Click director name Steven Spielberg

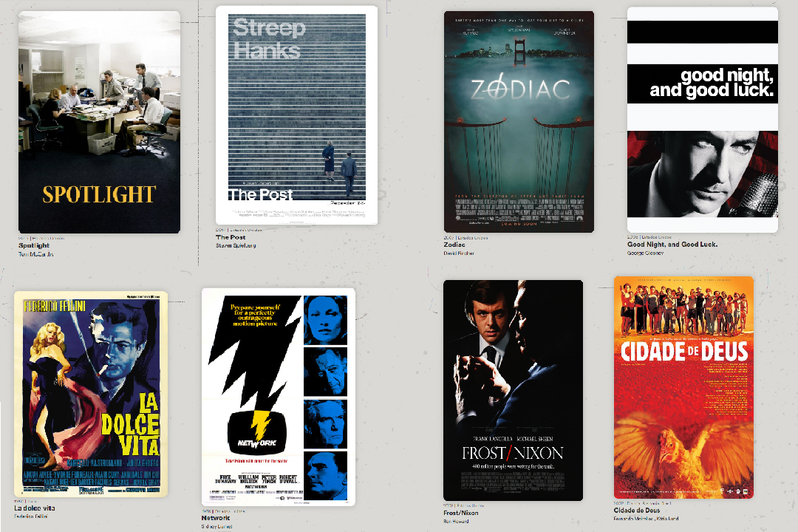(x=235, y=245)
